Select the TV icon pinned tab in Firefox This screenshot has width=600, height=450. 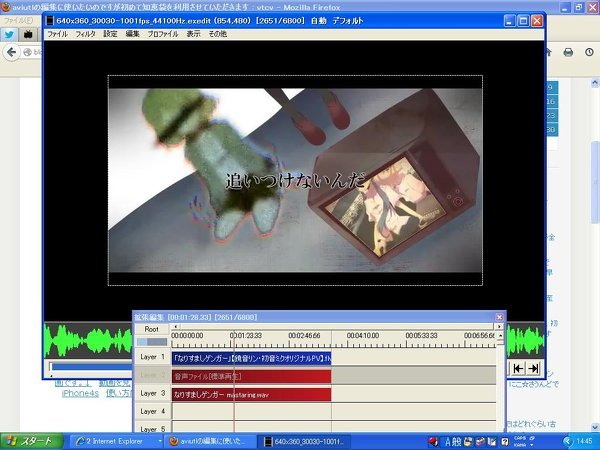point(28,34)
